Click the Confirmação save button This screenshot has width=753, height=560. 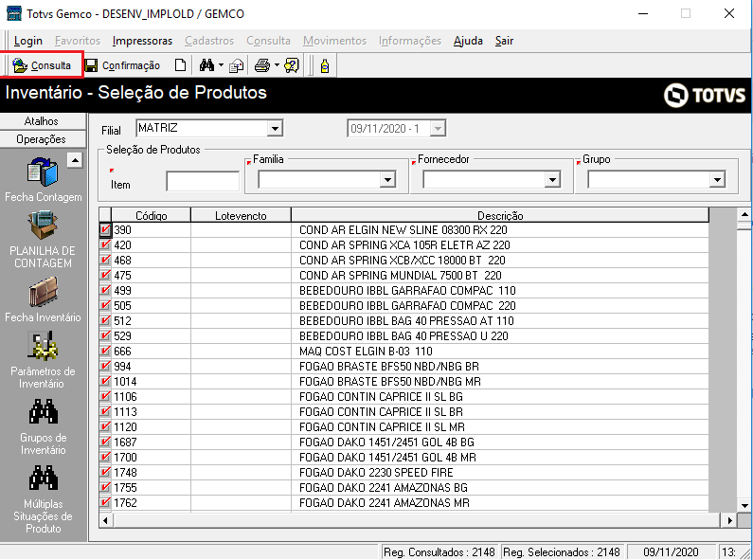122,65
